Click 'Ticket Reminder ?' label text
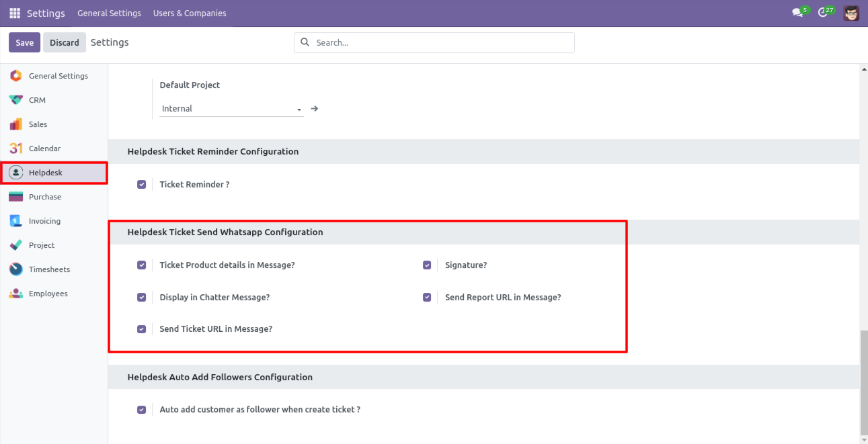 pyautogui.click(x=194, y=185)
